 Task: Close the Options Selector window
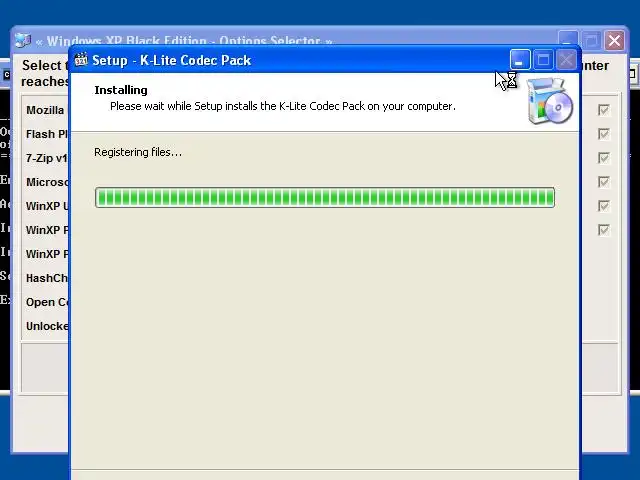pos(614,40)
